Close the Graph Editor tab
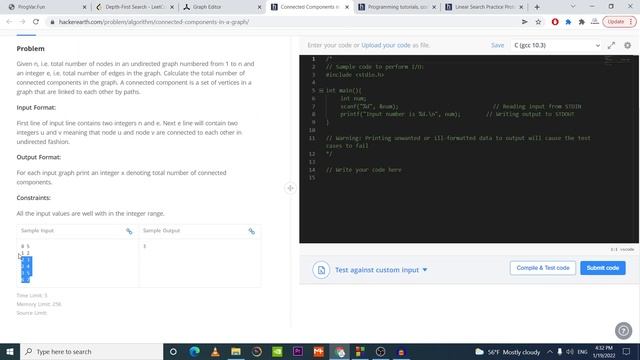The image size is (640, 360). 259,7
